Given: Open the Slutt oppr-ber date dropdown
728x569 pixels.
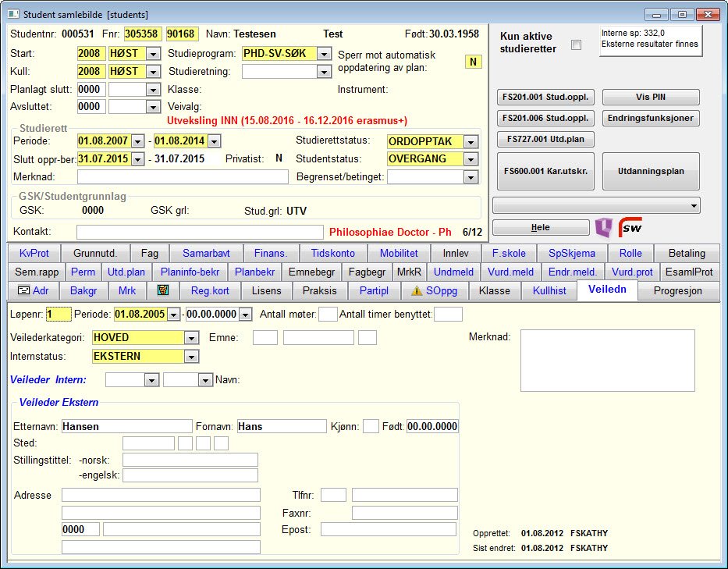Looking at the screenshot, I should [x=138, y=159].
